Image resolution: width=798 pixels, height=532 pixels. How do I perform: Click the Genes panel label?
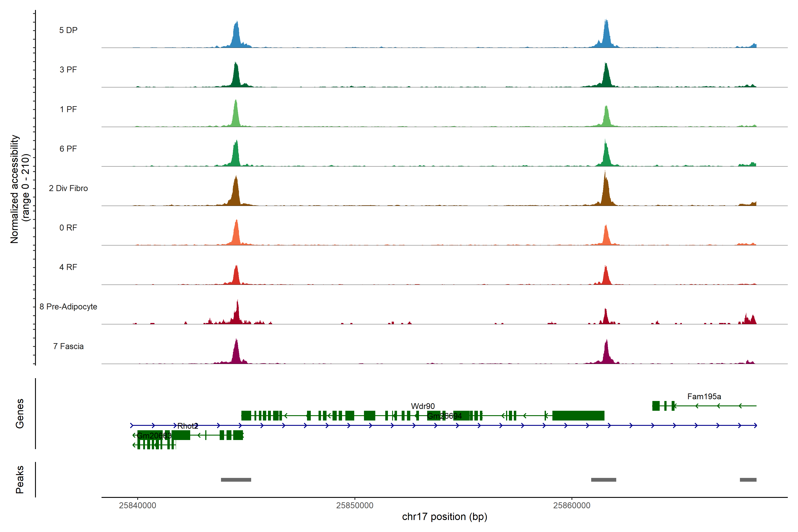coord(20,413)
